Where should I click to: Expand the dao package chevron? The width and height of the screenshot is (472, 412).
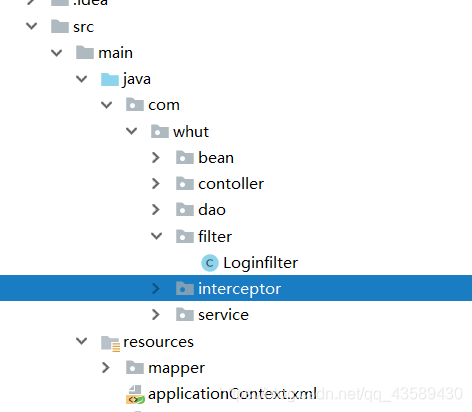[x=156, y=210]
